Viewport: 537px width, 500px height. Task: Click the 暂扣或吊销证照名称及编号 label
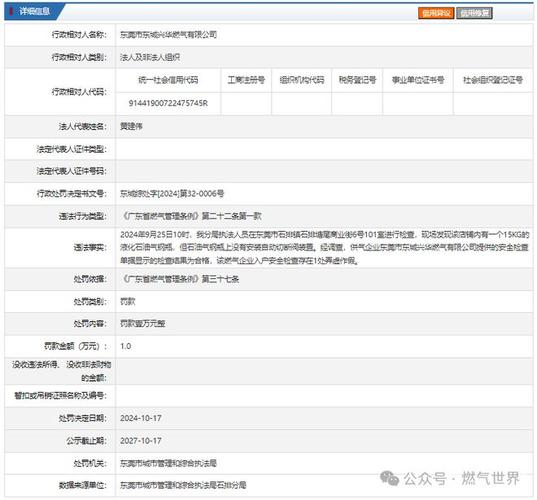(x=61, y=396)
